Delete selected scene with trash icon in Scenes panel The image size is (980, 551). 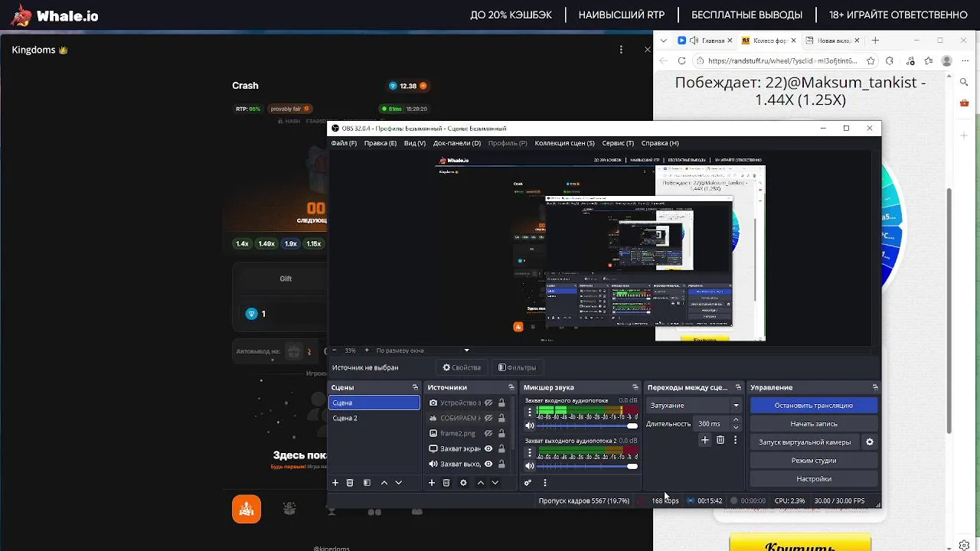(x=350, y=483)
